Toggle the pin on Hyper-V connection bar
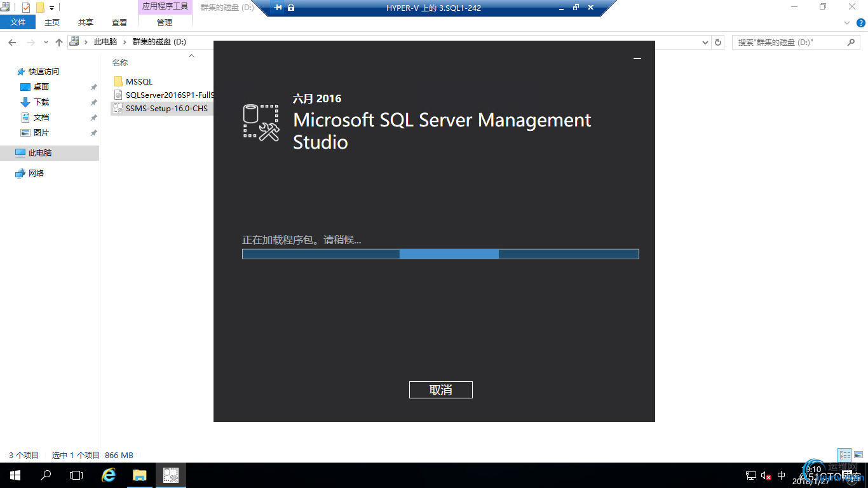 click(278, 8)
